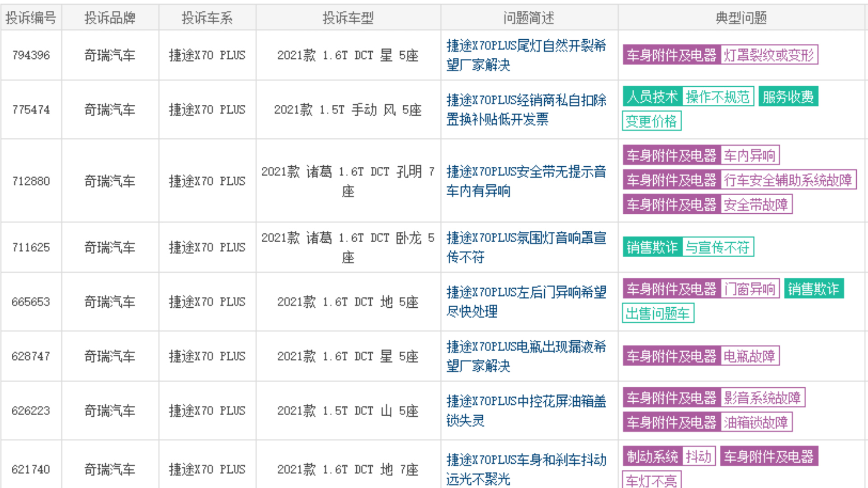
Task: Click the 人员技术 category tag
Action: [x=652, y=97]
